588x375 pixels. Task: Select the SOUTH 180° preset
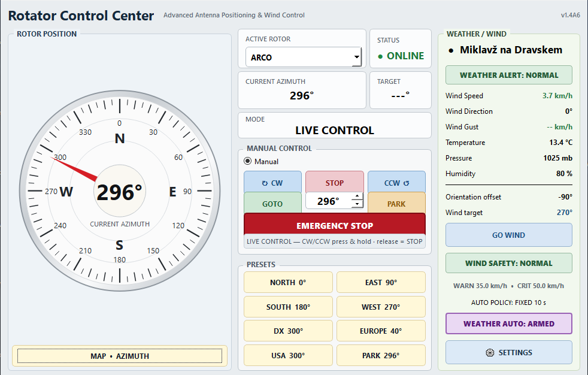(288, 306)
